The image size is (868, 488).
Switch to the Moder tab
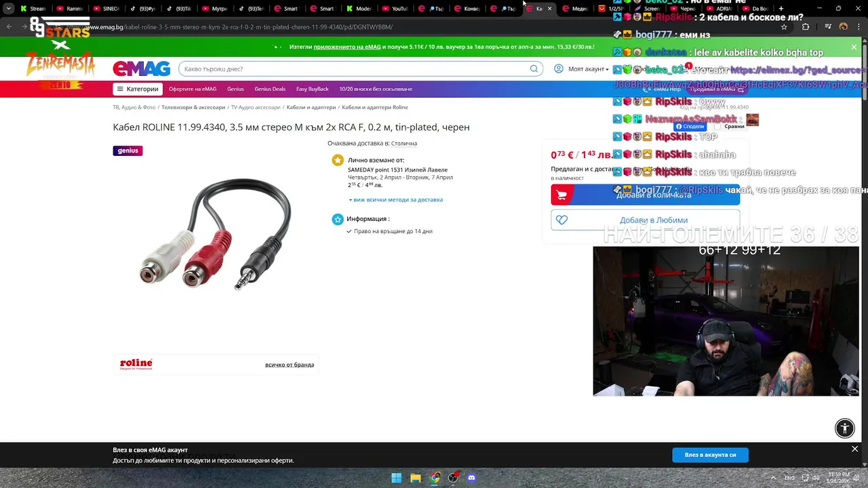(359, 9)
